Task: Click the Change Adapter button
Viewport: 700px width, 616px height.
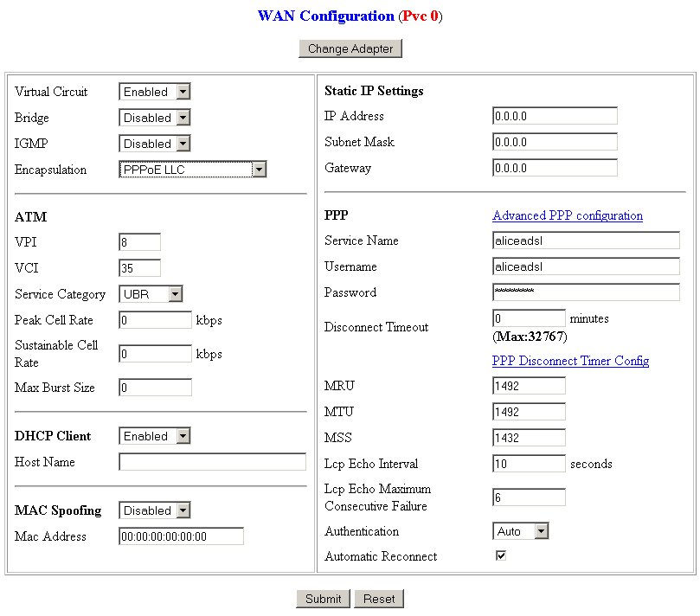Action: 350,48
